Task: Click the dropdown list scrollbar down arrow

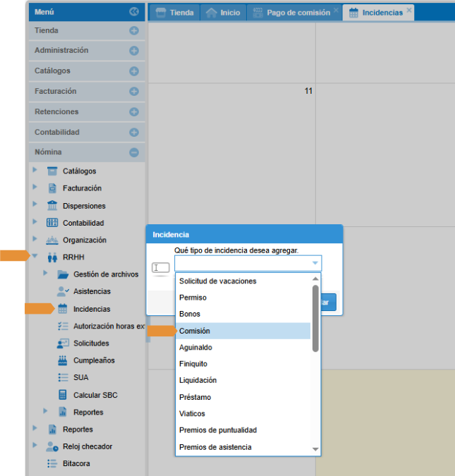Action: coord(316,449)
